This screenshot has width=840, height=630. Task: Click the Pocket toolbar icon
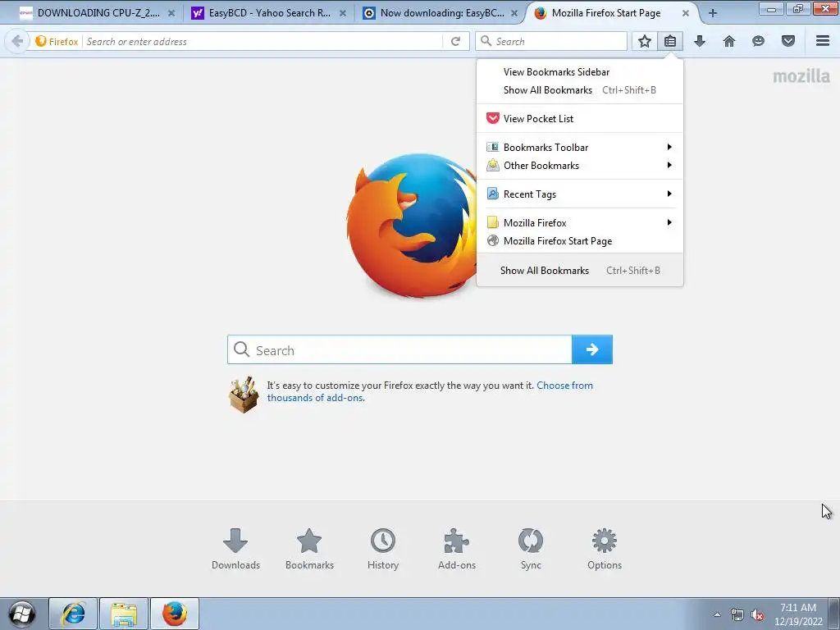[788, 41]
